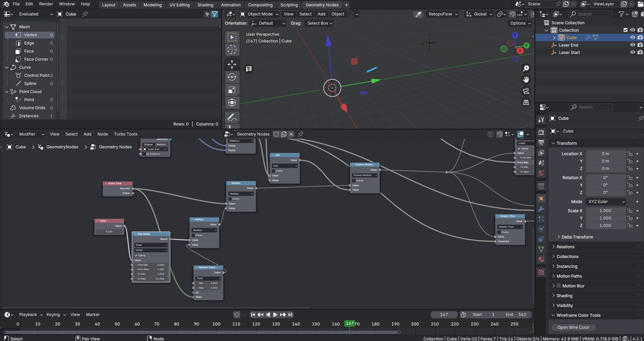Switch to the UV Editing workspace tab
The image size is (644, 341).
[x=179, y=5]
